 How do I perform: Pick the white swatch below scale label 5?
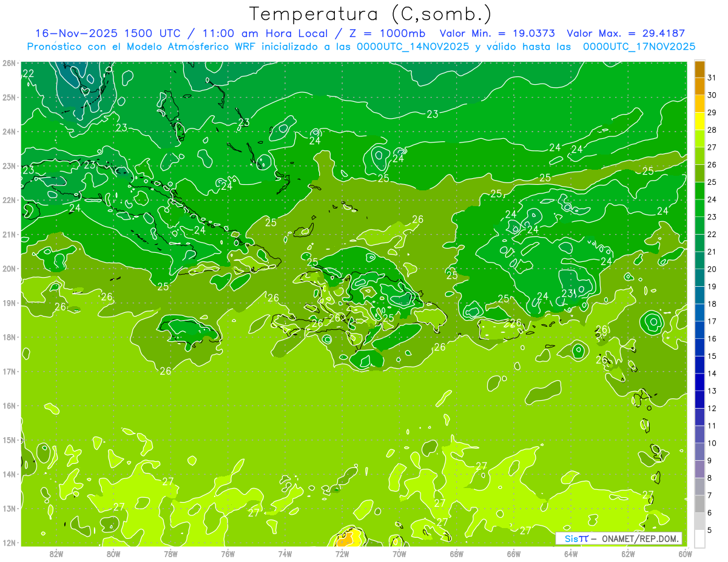click(x=699, y=538)
